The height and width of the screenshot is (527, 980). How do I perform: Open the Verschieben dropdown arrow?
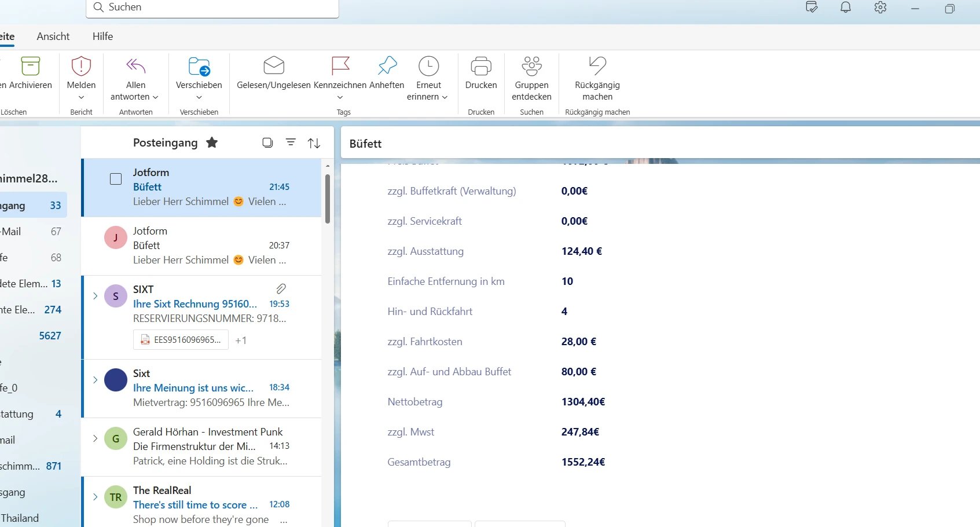199,97
